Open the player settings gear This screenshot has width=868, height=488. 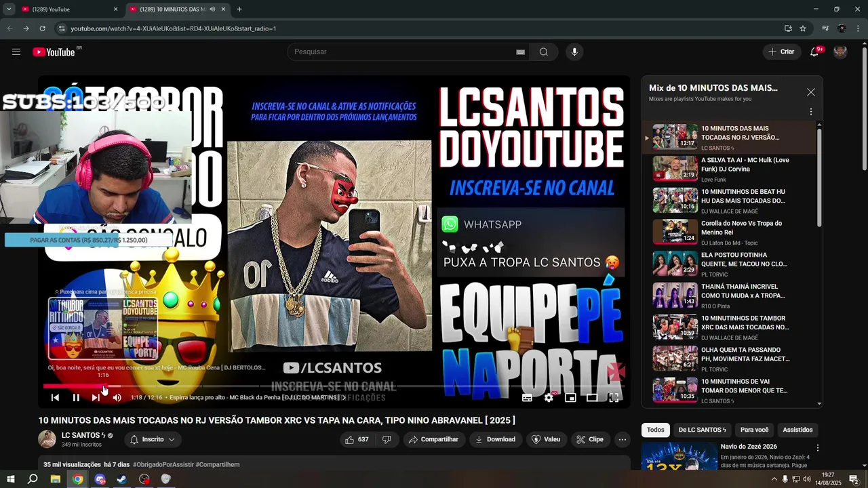(549, 398)
